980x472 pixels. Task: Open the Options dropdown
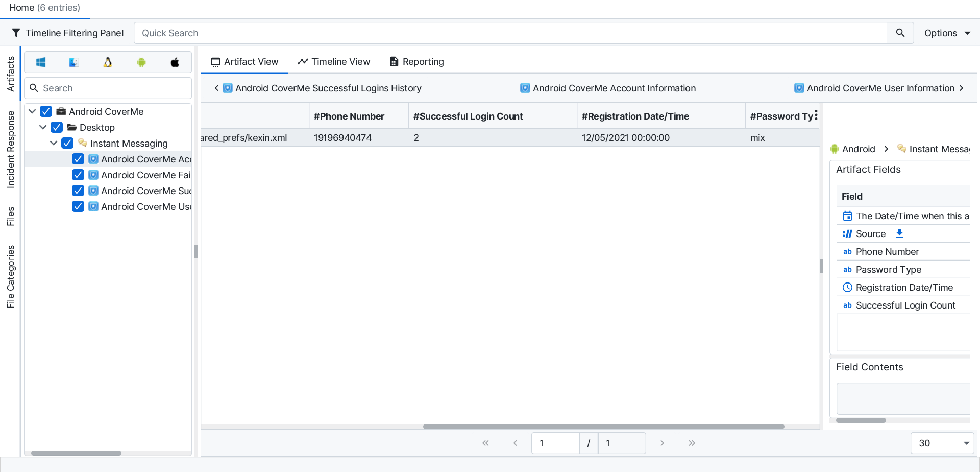947,33
